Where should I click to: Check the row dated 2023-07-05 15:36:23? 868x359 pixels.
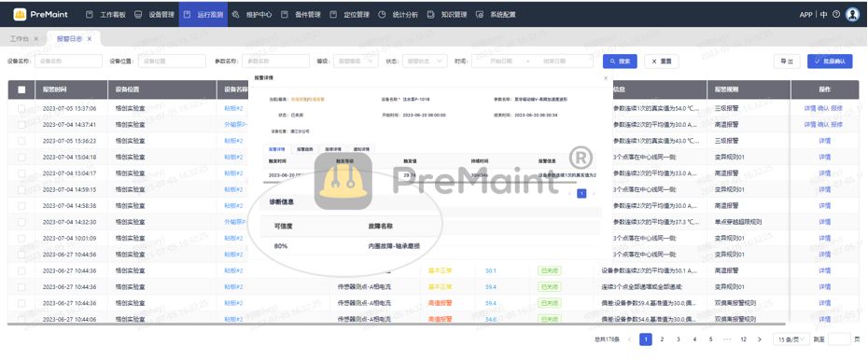[x=21, y=141]
